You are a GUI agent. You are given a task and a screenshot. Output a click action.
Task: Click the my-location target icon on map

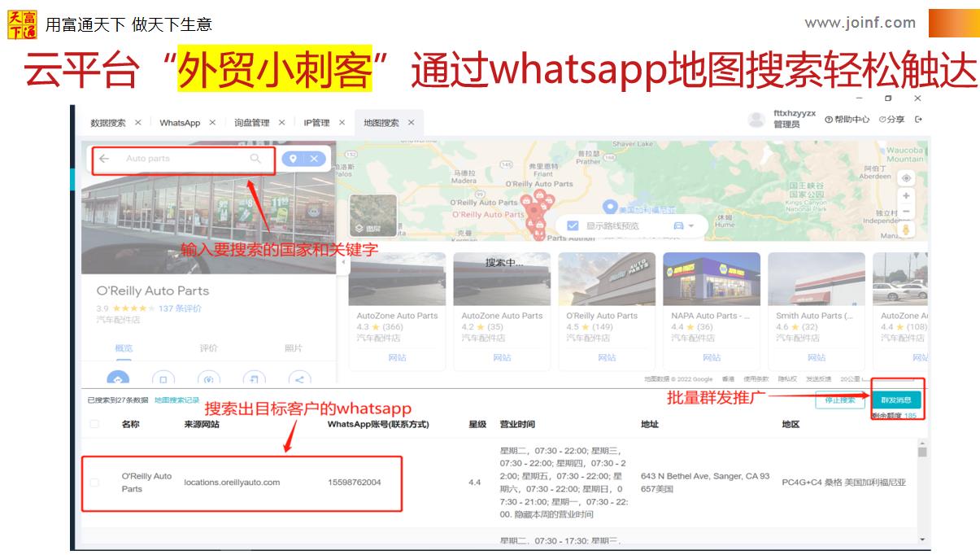(906, 178)
